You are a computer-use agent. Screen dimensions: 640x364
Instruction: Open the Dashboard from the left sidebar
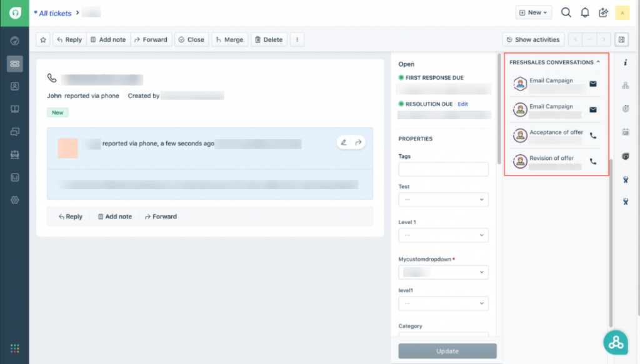click(x=14, y=41)
